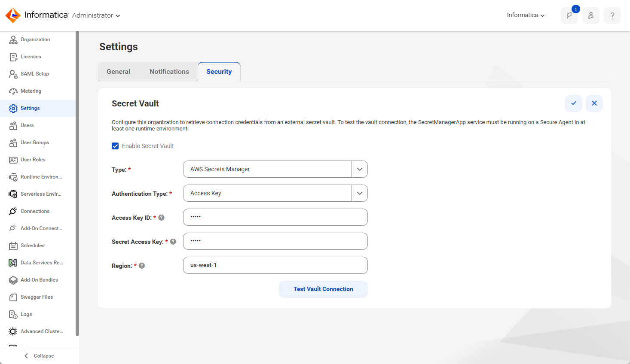The width and height of the screenshot is (630, 364).
Task: Click the Add-On Bundles layers icon
Action: tap(13, 280)
